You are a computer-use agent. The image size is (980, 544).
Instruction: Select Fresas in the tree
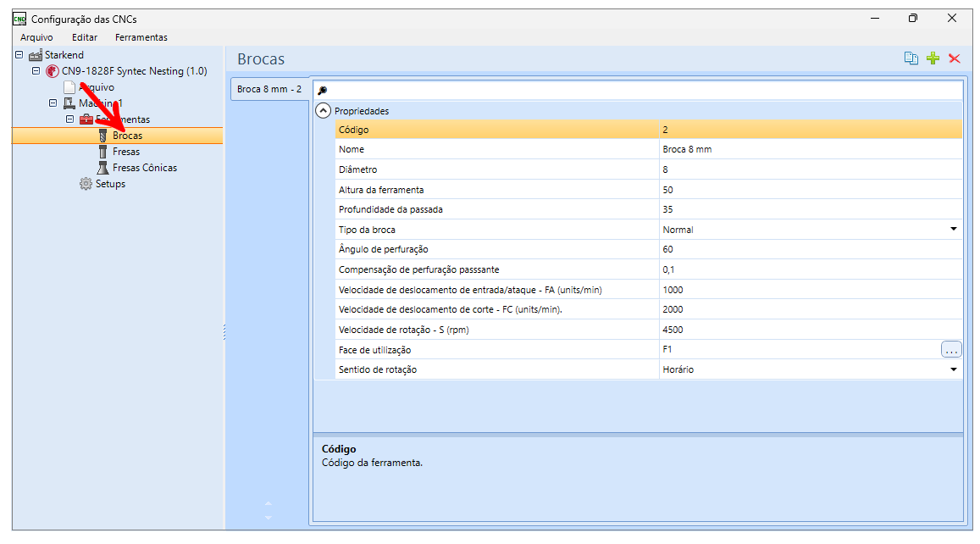pos(126,152)
